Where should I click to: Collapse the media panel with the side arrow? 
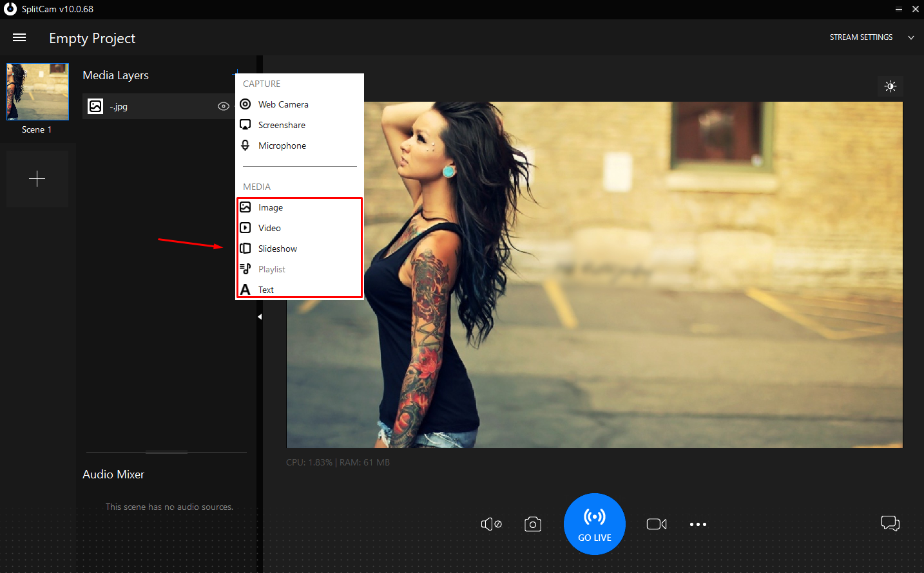[x=259, y=316]
